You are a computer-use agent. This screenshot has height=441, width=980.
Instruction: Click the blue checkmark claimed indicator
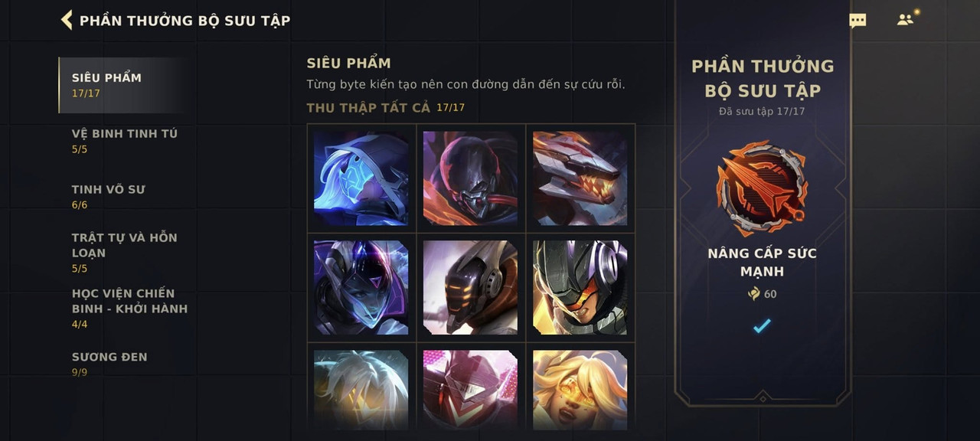762,326
